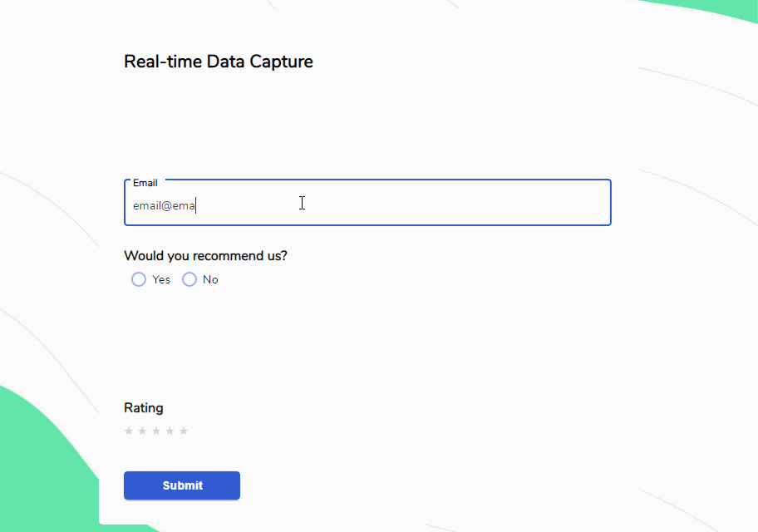Image resolution: width=758 pixels, height=532 pixels.
Task: Choose the third rating star
Action: point(156,431)
